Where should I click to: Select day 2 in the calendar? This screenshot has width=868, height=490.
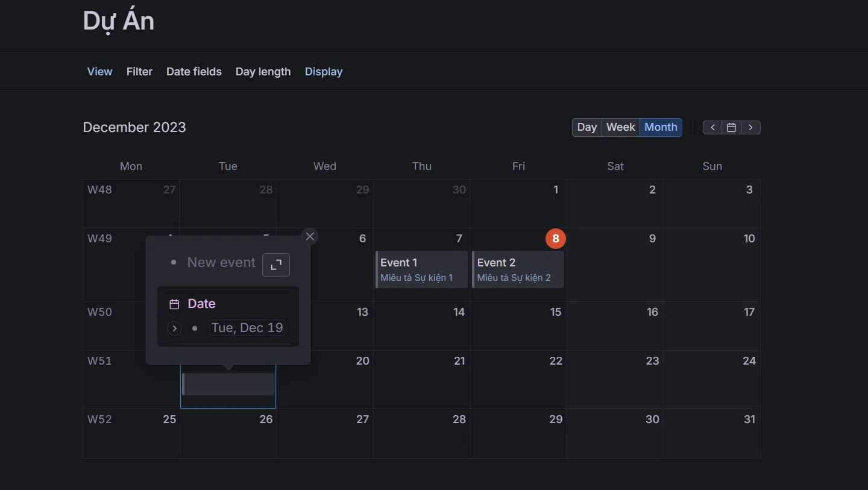[x=652, y=190]
